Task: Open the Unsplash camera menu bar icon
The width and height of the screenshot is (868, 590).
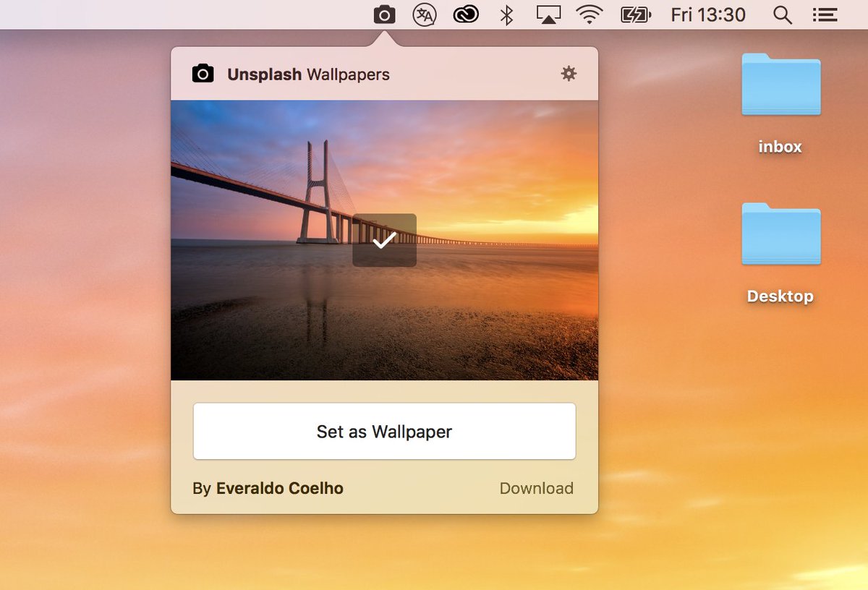Action: 384,14
